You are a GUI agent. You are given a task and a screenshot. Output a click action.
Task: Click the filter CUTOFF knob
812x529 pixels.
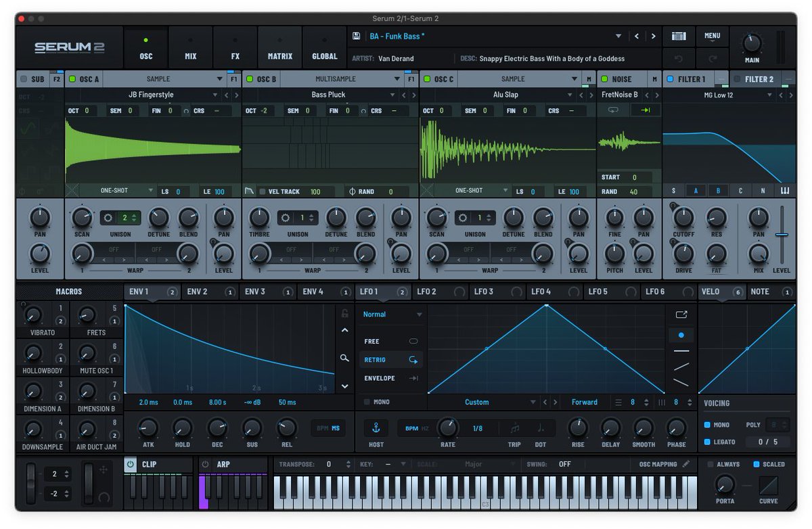click(683, 218)
